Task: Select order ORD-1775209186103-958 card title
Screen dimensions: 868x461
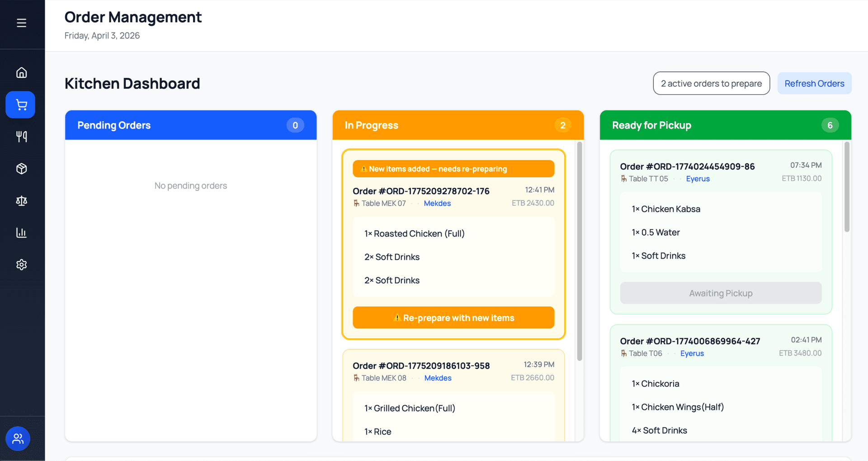Action: (421, 366)
